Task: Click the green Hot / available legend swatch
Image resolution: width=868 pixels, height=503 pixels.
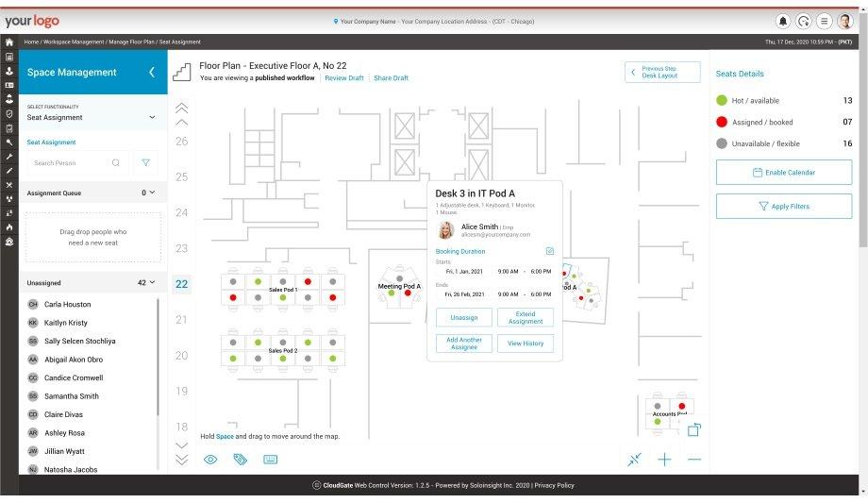Action: pos(722,100)
